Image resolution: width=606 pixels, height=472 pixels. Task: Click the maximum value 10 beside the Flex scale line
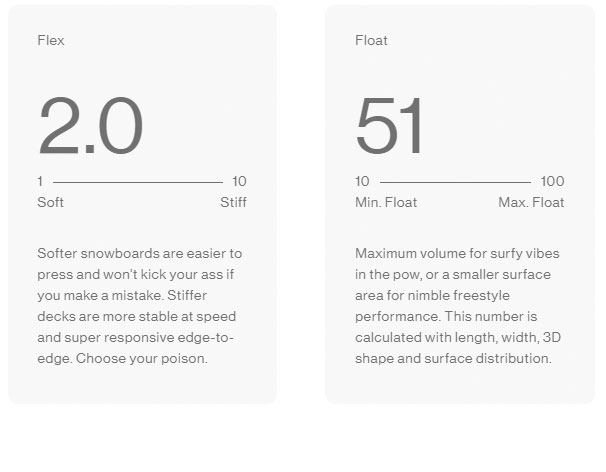tap(239, 182)
